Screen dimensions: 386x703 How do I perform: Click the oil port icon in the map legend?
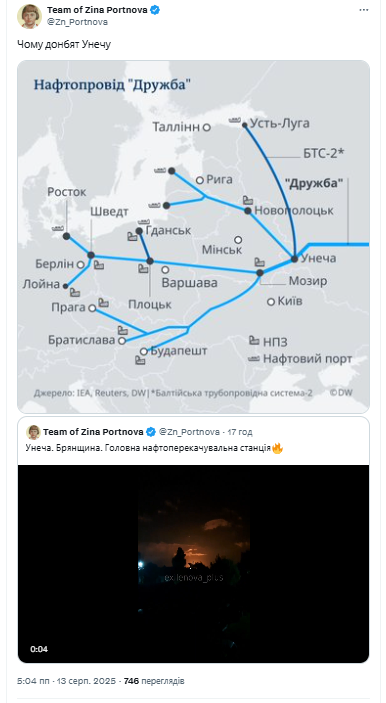(254, 358)
